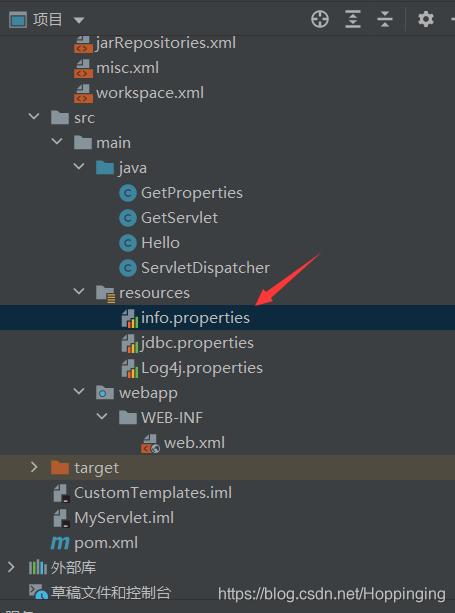Open the GetServlet class
This screenshot has width=455, height=613.
tap(179, 218)
